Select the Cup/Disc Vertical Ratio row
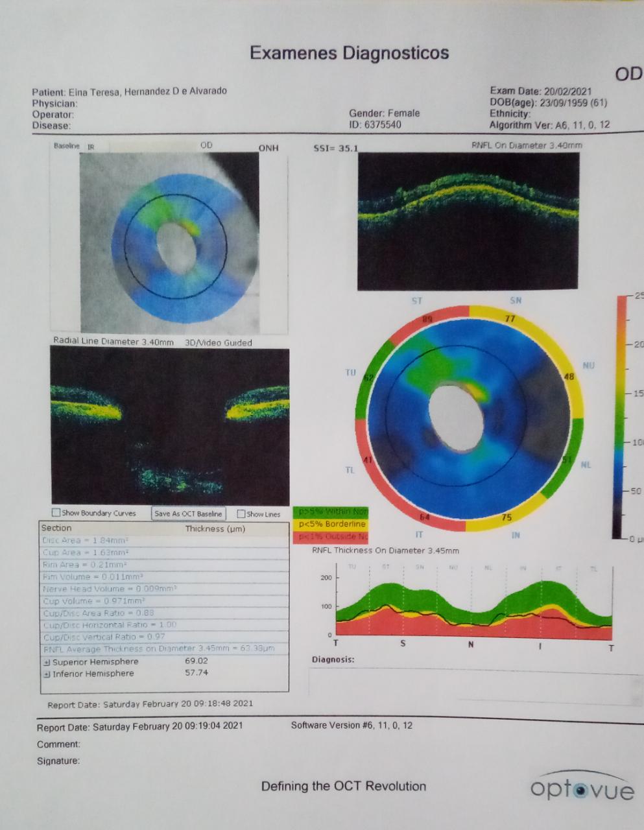 click(163, 637)
